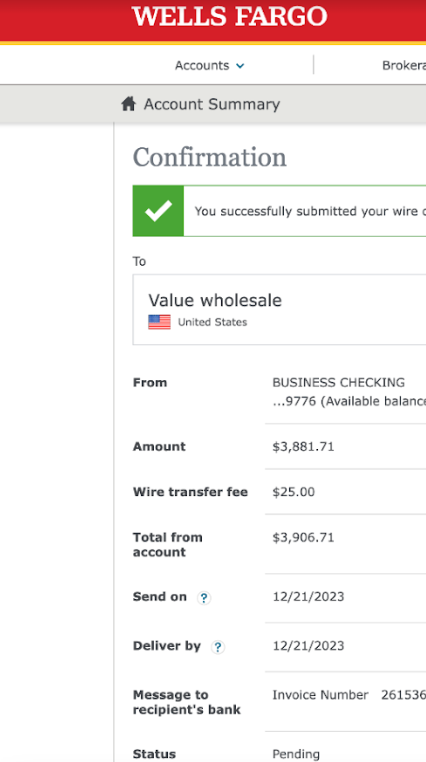Select the $3,881.71 amount value
Viewport: 426px width, 762px height.
point(303,447)
